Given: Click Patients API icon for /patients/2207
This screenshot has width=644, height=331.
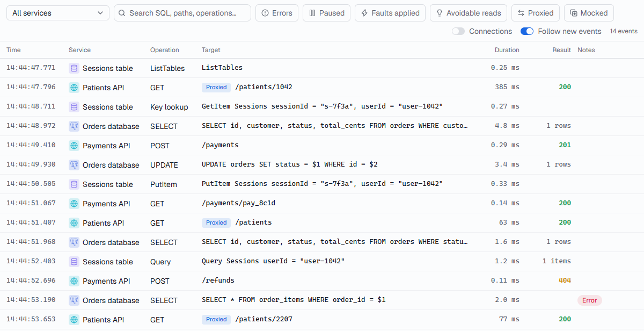Looking at the screenshot, I should click(74, 320).
